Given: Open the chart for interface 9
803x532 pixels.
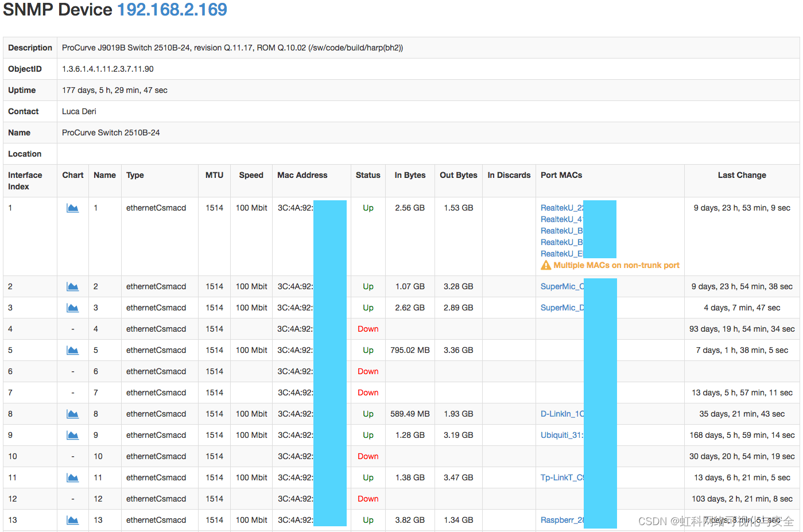Looking at the screenshot, I should click(x=72, y=435).
